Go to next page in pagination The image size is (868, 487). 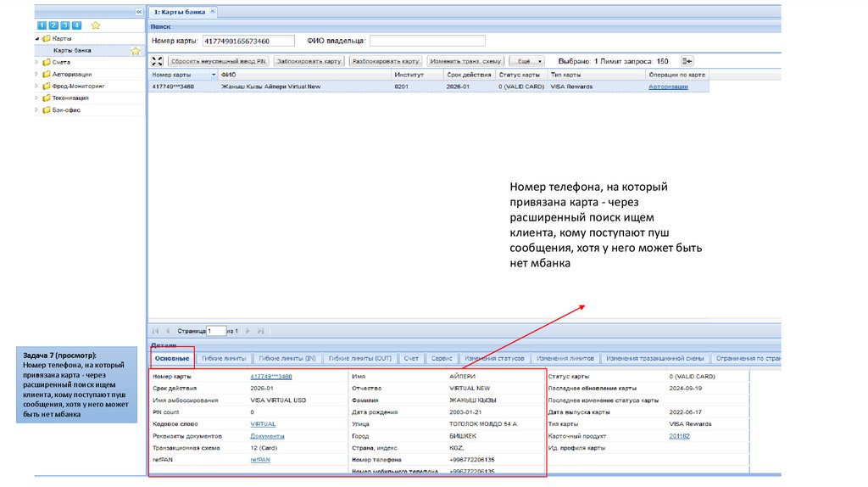[x=247, y=331]
